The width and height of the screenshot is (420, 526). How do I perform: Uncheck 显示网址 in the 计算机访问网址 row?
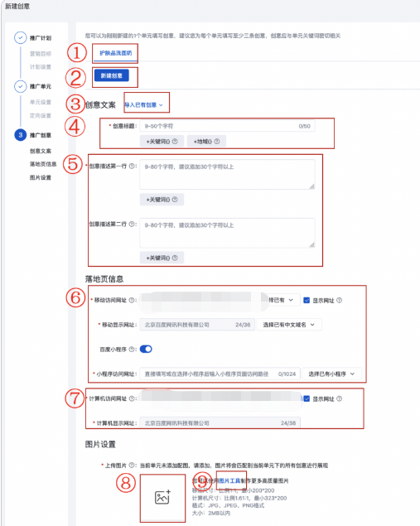(x=307, y=398)
